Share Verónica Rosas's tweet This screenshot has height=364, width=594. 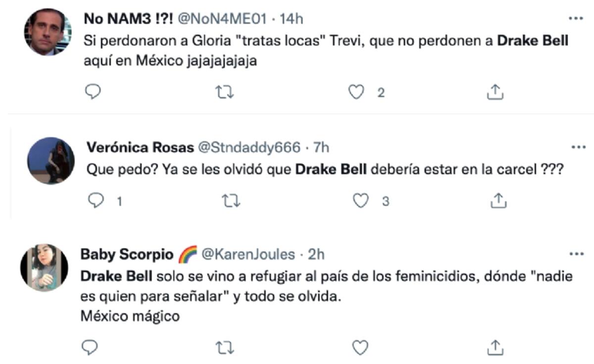click(498, 200)
